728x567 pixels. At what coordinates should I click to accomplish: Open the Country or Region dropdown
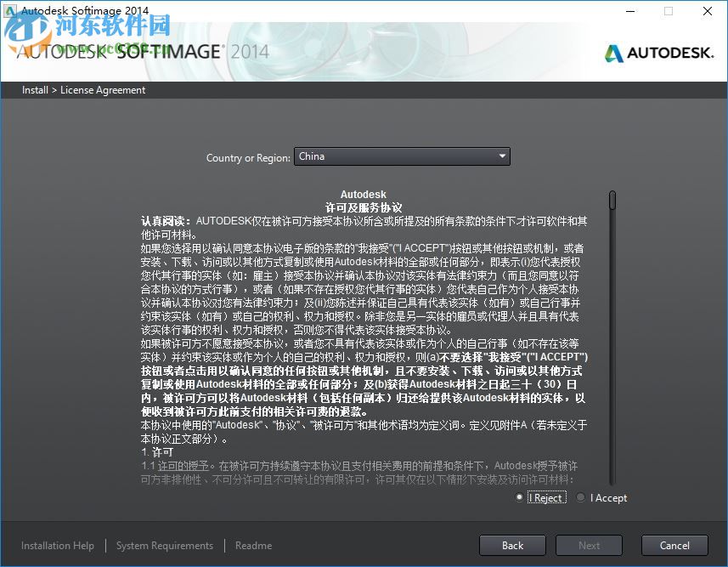coord(402,156)
